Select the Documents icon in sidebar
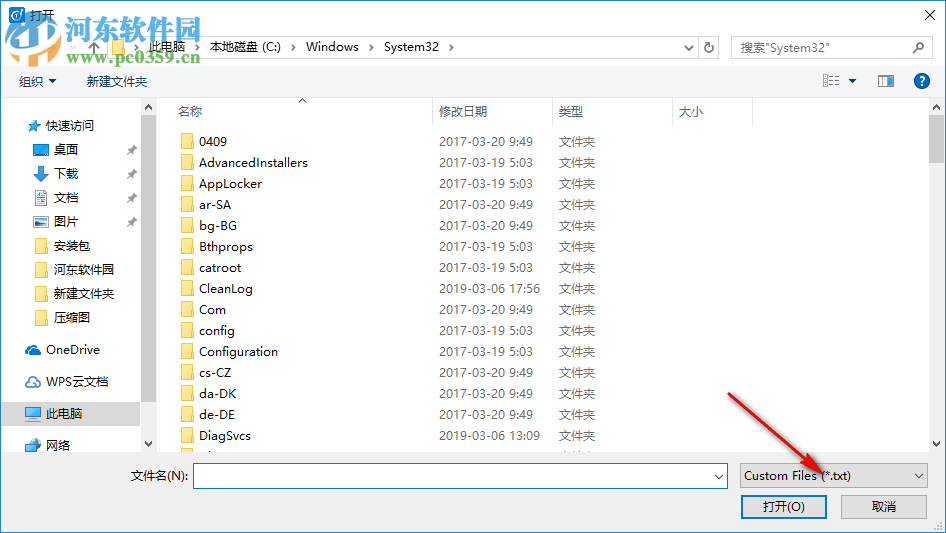This screenshot has width=946, height=533. [x=40, y=197]
